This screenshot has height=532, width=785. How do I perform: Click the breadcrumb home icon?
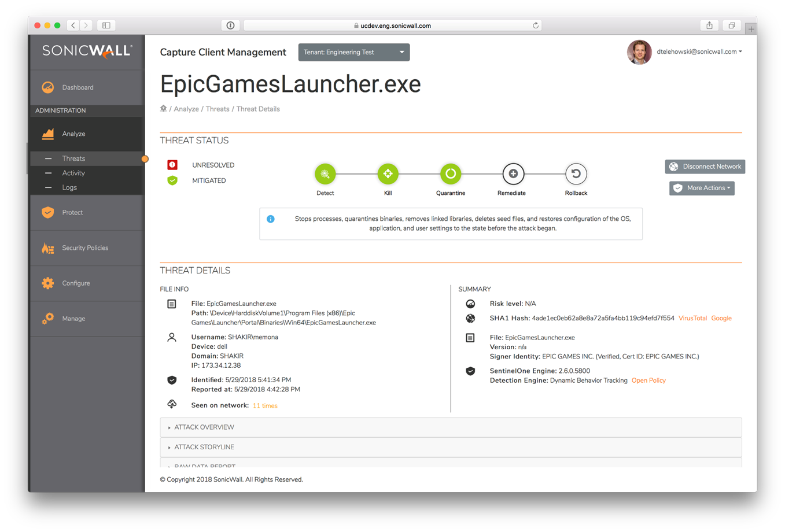click(x=164, y=109)
